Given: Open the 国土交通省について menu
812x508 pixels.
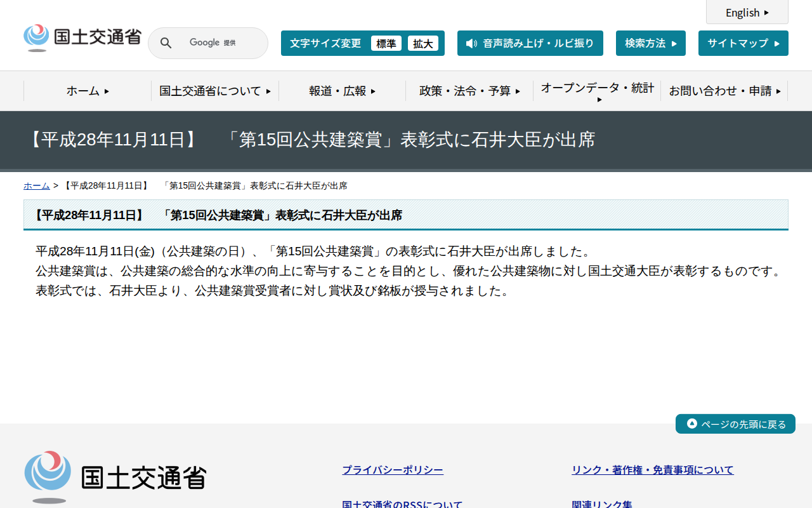Looking at the screenshot, I should click(x=215, y=91).
